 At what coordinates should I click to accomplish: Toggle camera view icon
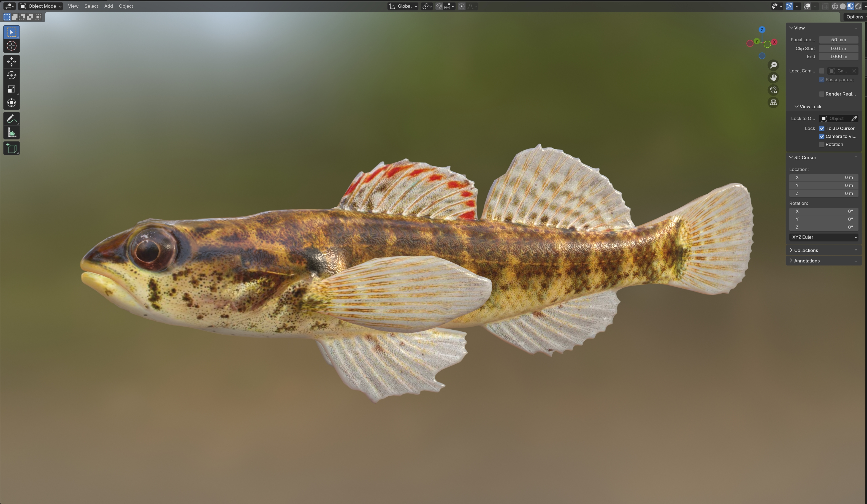[x=773, y=90]
